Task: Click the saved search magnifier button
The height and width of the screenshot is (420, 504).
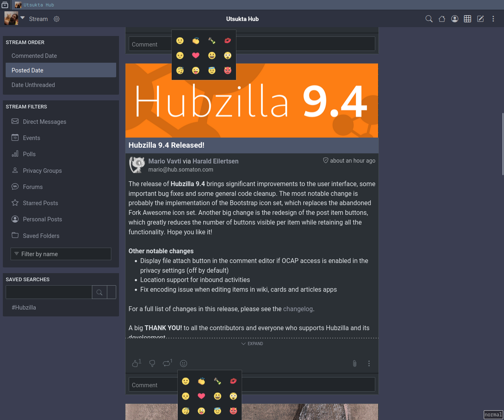Action: click(x=100, y=292)
